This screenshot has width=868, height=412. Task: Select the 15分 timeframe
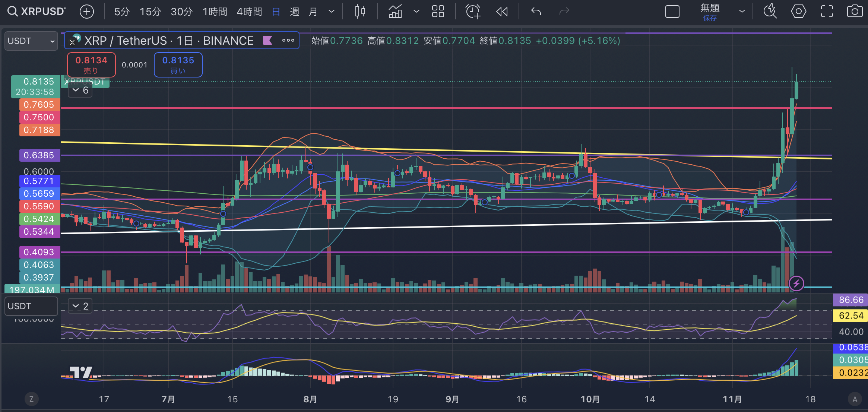(150, 12)
